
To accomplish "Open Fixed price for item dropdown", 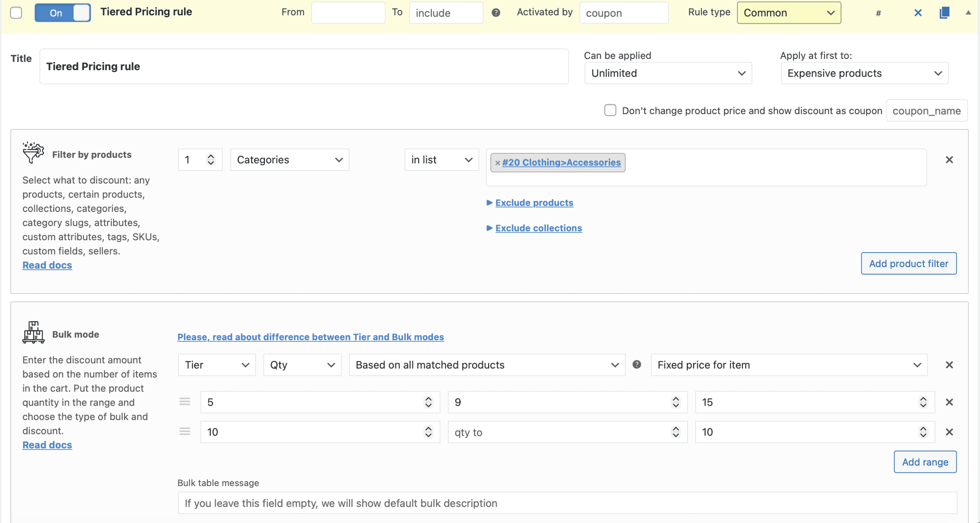I will [x=789, y=365].
